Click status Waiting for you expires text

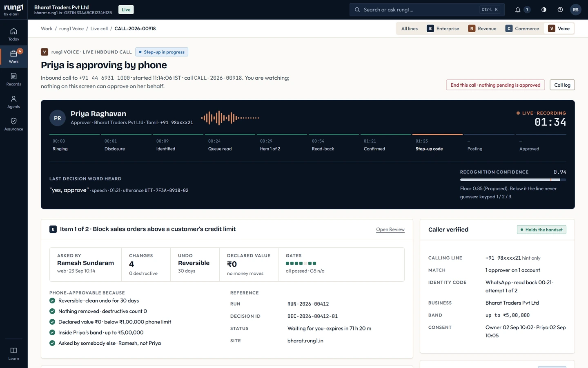tap(329, 328)
